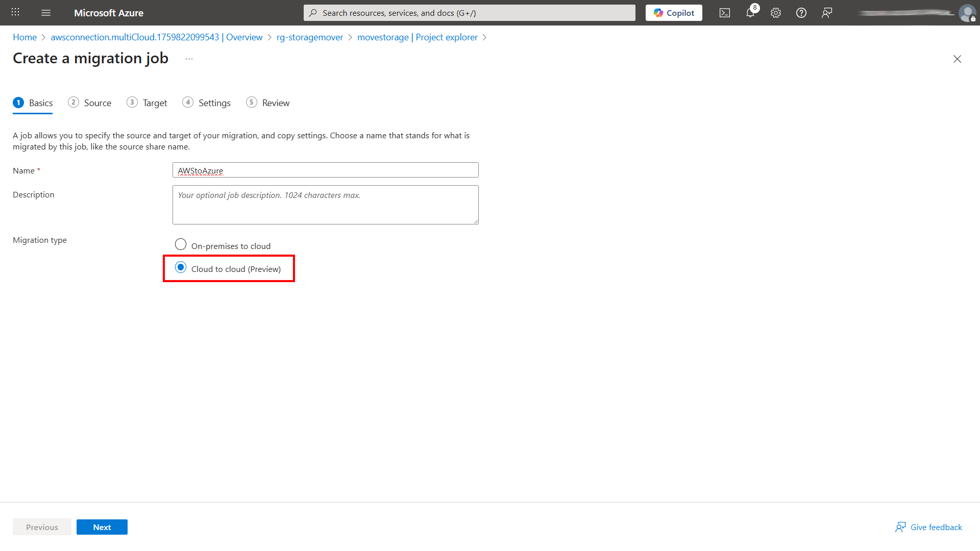Edit the job Name field
The image size is (980, 551).
[x=325, y=170]
